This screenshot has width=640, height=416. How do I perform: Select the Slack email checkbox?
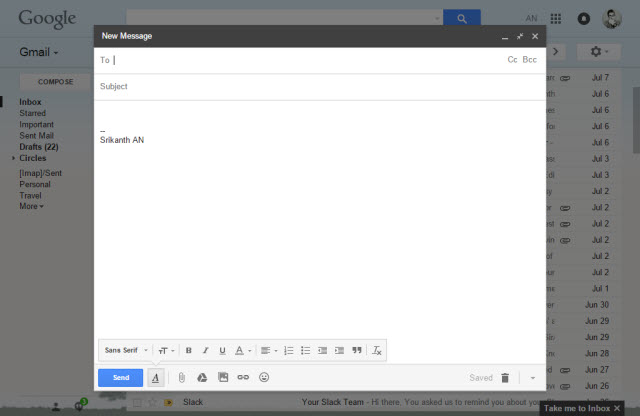coord(138,403)
